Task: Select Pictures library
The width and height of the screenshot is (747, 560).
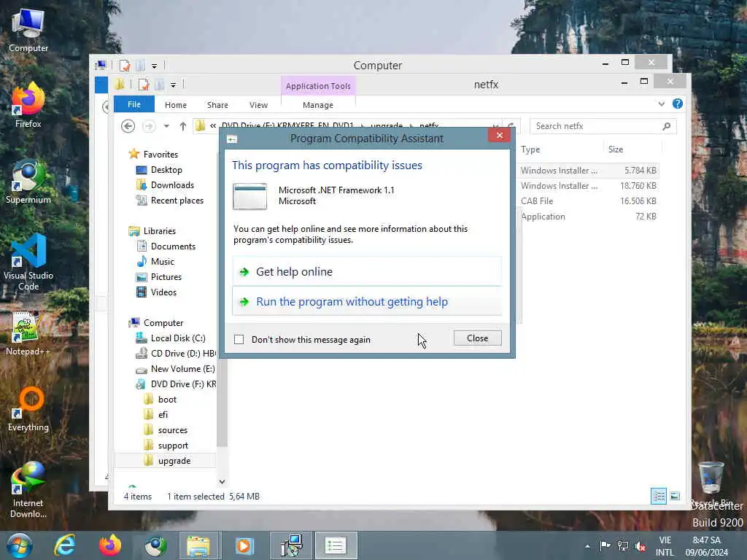Action: pos(166,276)
